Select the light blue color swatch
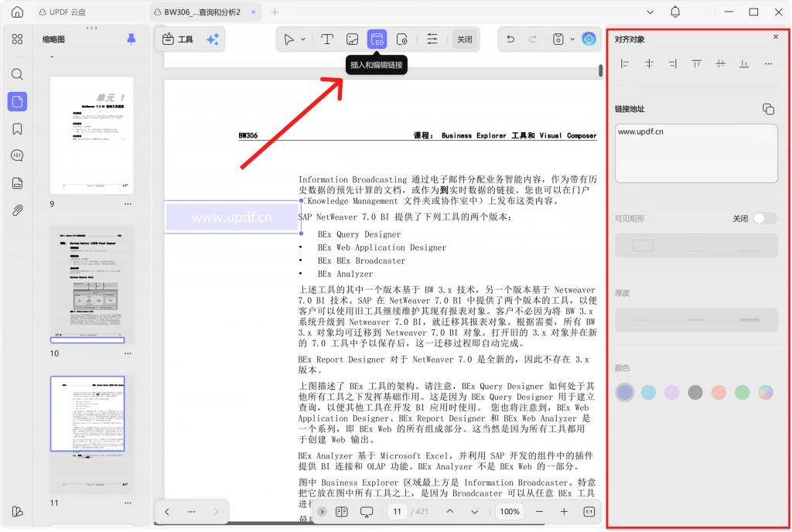The height and width of the screenshot is (532, 792). 648,392
